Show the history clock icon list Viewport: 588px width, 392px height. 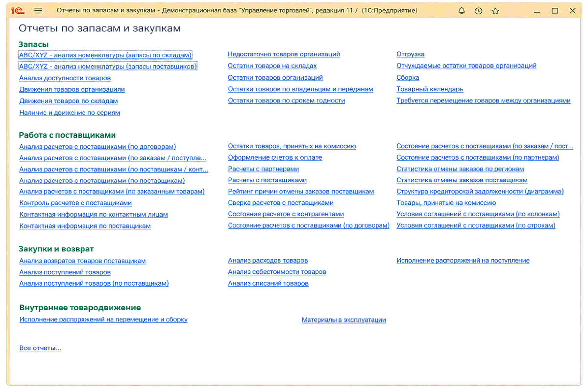479,10
